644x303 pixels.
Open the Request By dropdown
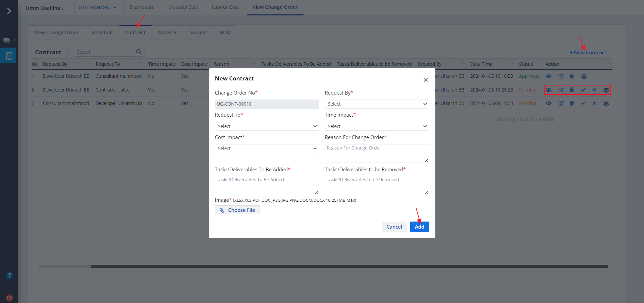tap(377, 104)
